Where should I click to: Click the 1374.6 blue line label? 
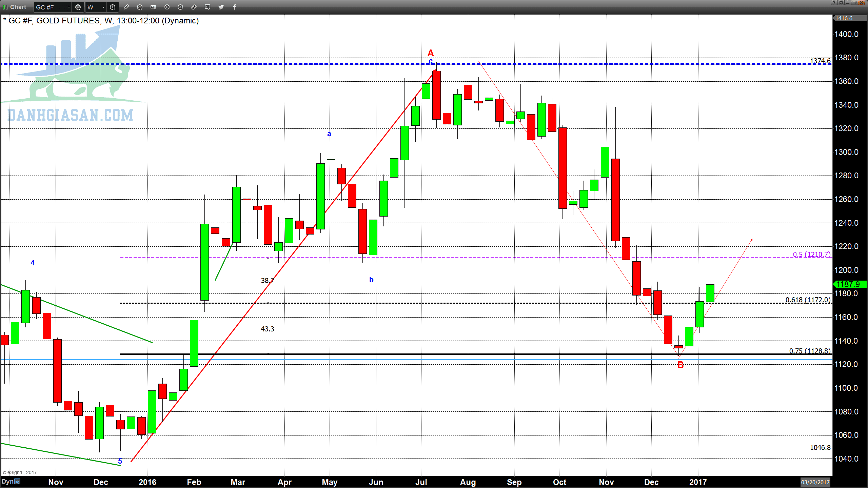point(820,61)
